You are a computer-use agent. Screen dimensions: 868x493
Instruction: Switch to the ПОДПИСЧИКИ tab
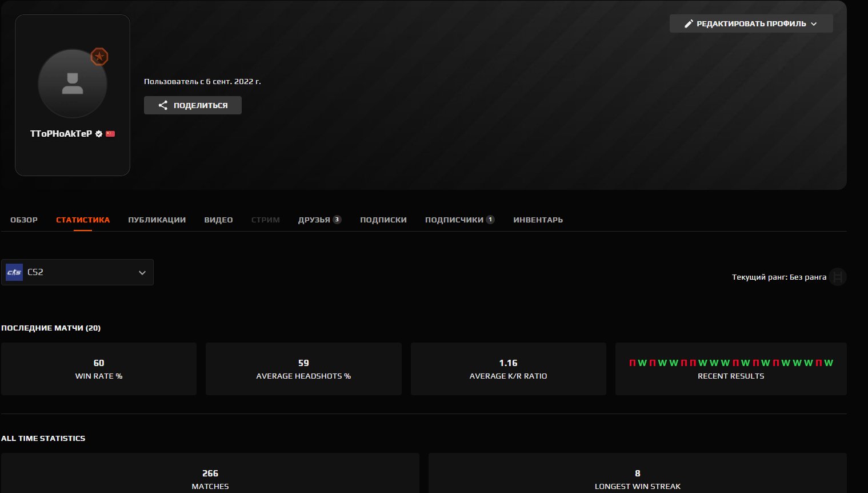(455, 220)
